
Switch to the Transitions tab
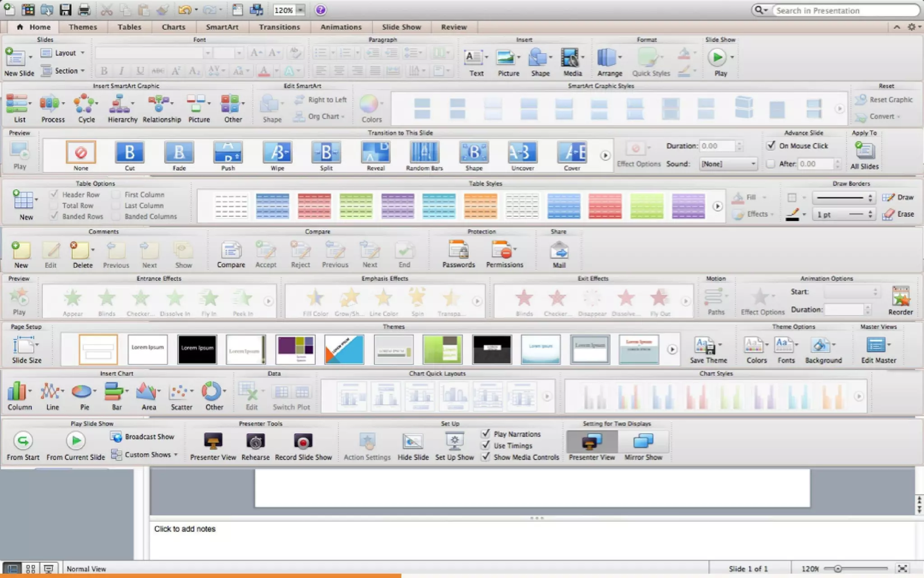tap(279, 27)
